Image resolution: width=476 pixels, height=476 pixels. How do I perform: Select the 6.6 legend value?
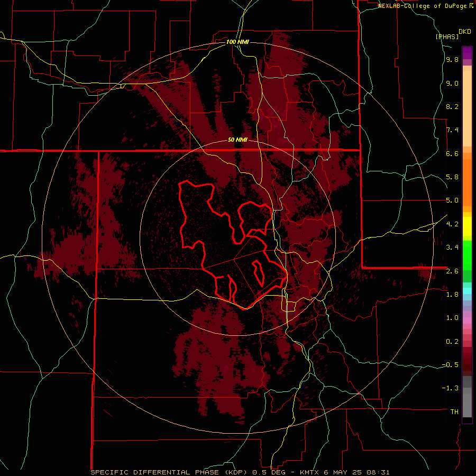[452, 153]
